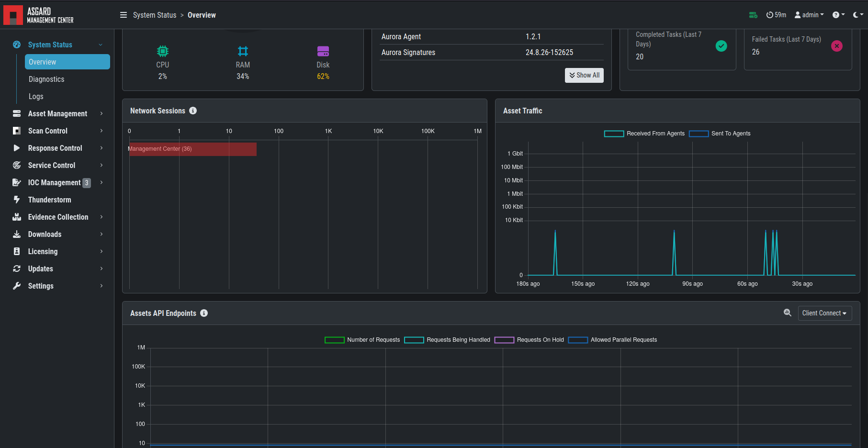Toggle Received From Agents legend series
Screen dimensions: 868x448
pyautogui.click(x=644, y=134)
